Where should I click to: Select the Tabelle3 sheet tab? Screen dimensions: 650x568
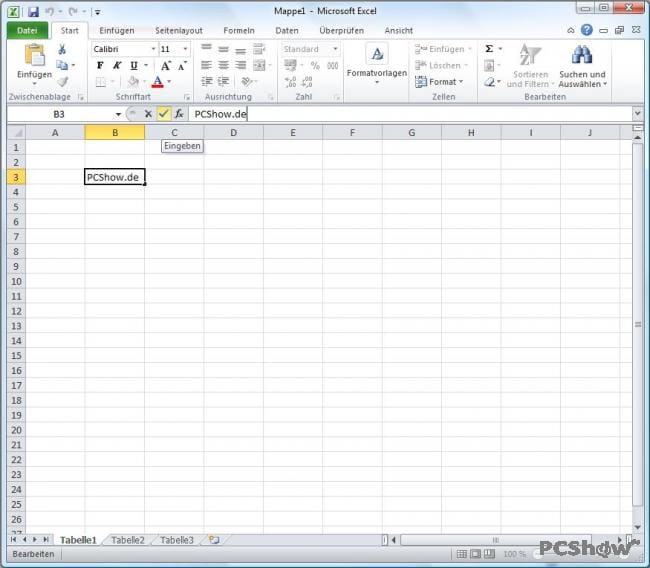click(x=177, y=540)
